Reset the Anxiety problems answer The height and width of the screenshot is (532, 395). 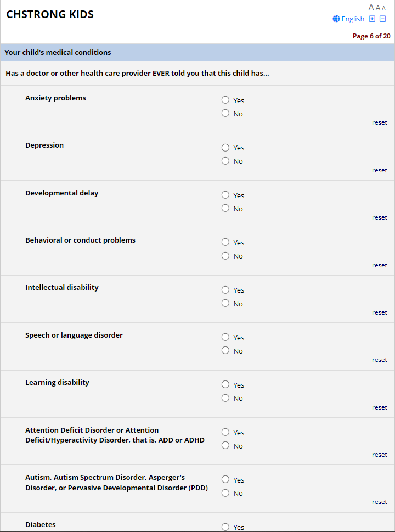pos(379,122)
